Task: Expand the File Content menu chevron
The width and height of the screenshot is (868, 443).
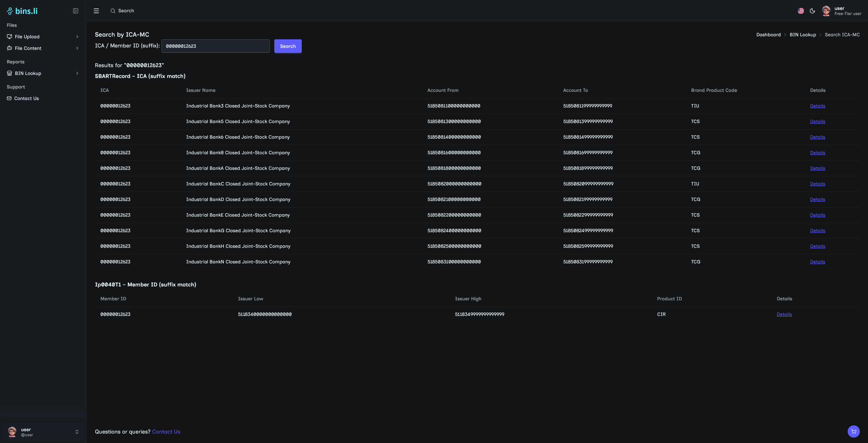Action: click(77, 48)
